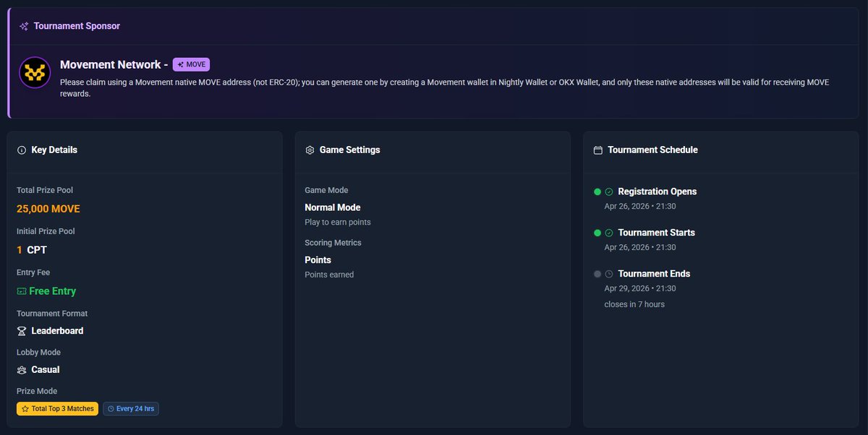Click the check circle icon beside Tournament Starts

click(609, 233)
